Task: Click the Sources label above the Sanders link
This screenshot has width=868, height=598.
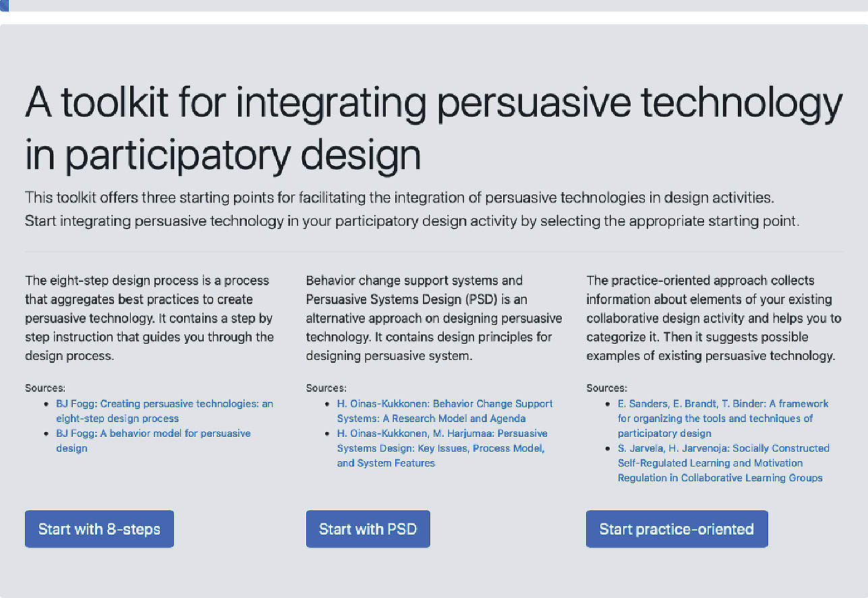Action: [606, 388]
